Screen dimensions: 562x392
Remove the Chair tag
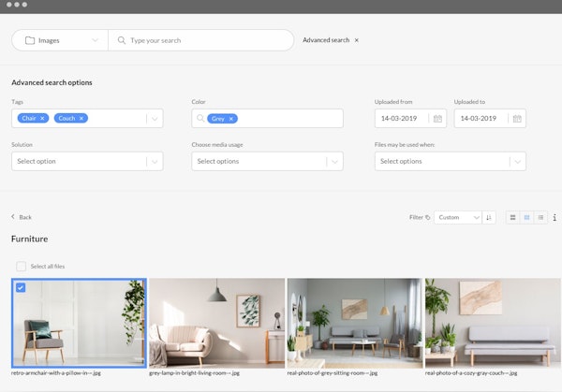[x=43, y=119]
